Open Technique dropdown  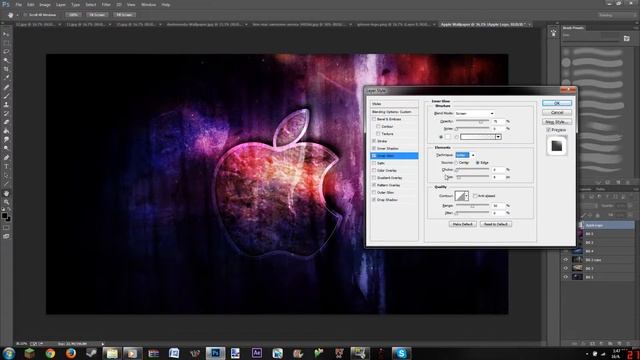465,155
